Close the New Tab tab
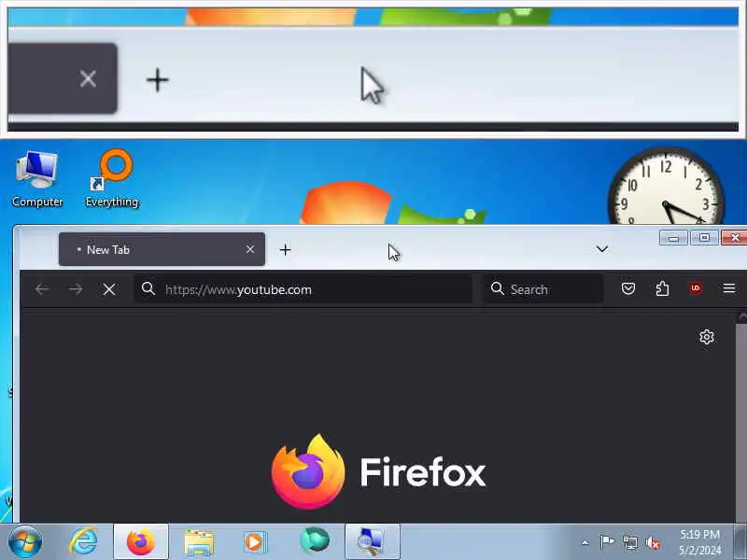Image resolution: width=747 pixels, height=560 pixels. click(x=250, y=249)
